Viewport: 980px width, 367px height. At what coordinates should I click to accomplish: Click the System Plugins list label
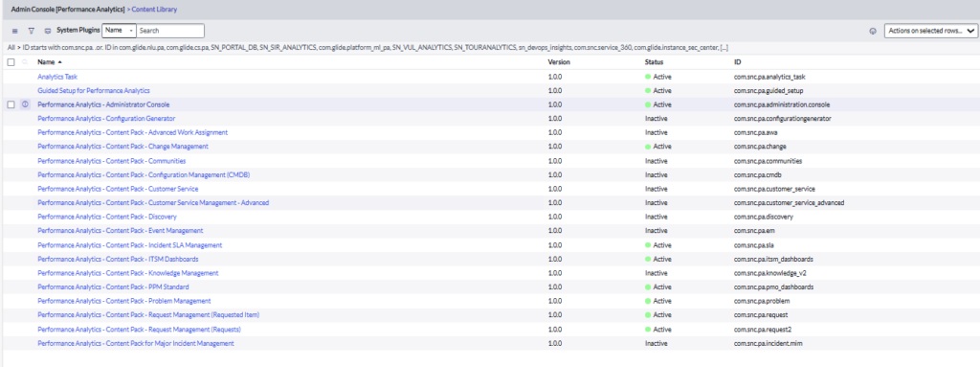click(x=78, y=30)
